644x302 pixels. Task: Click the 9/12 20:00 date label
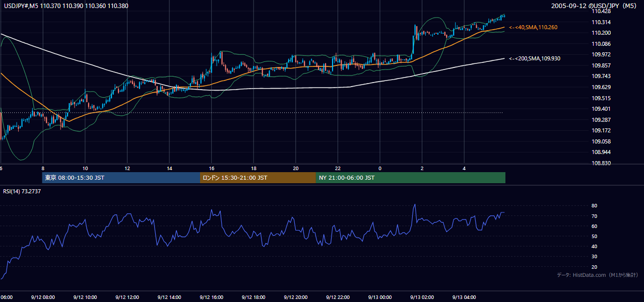pos(296,297)
